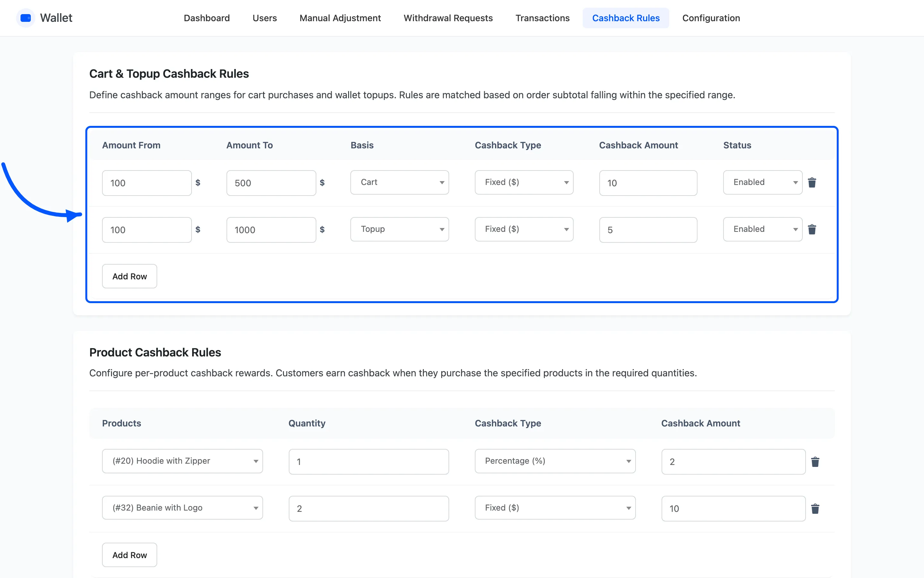This screenshot has width=924, height=578.
Task: Click the Basis column header
Action: 362,145
